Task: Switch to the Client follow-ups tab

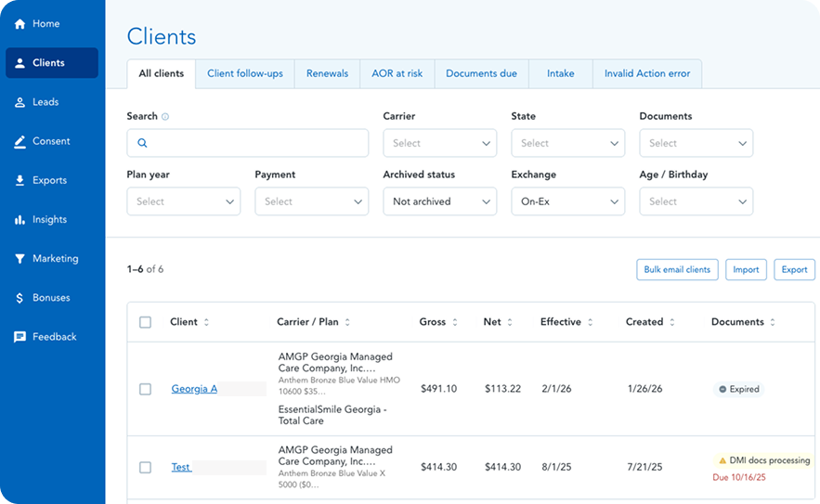Action: tap(245, 73)
